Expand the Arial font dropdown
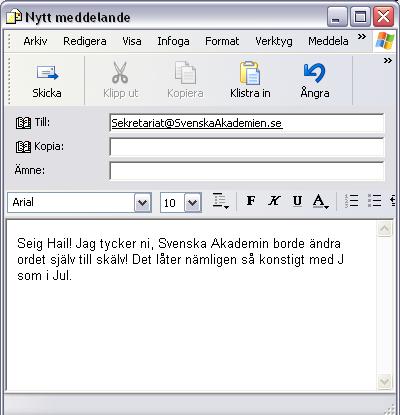The height and width of the screenshot is (415, 400). pyautogui.click(x=143, y=202)
